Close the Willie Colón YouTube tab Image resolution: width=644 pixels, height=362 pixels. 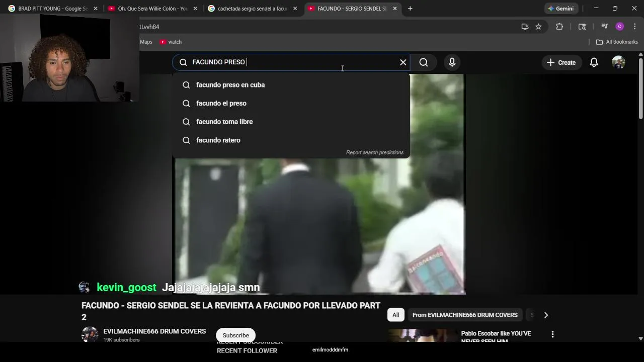tap(195, 9)
